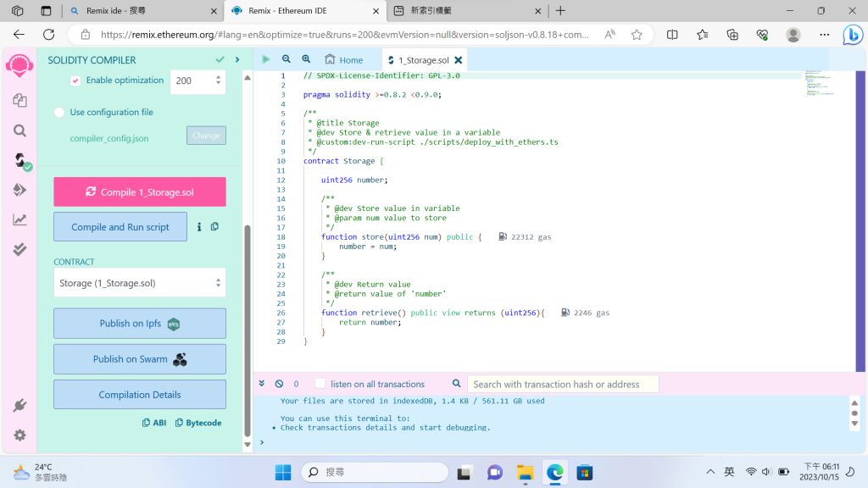Click Compile and Run script button
This screenshot has width=868, height=488.
(120, 227)
